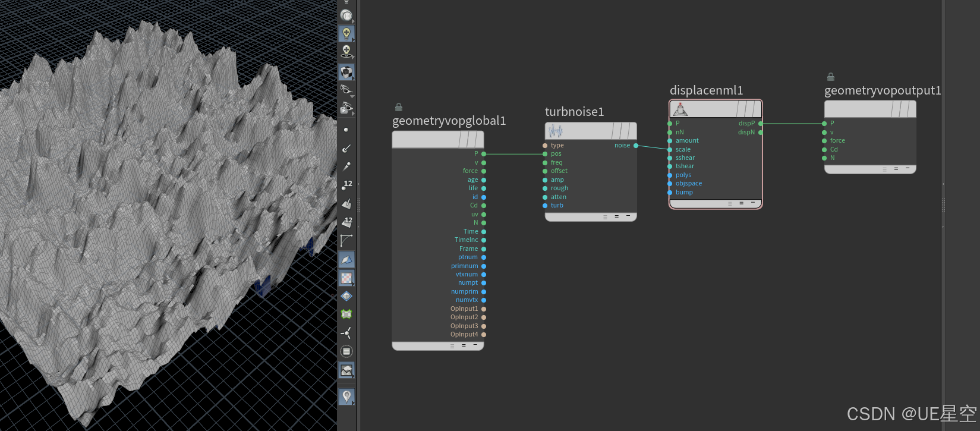Viewport: 980px width, 431px height.
Task: Select the sphere lighting mode icon
Action: point(346,15)
